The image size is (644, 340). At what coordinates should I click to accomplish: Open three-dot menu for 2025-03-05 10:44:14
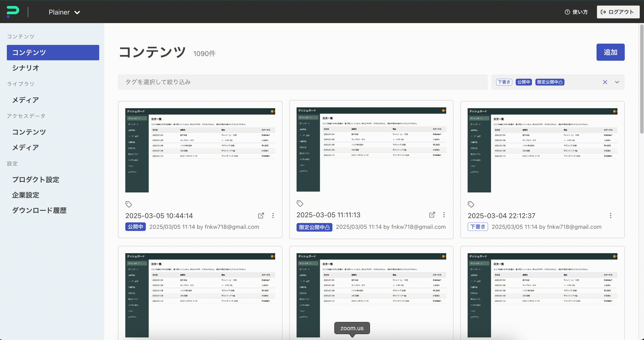pyautogui.click(x=273, y=216)
